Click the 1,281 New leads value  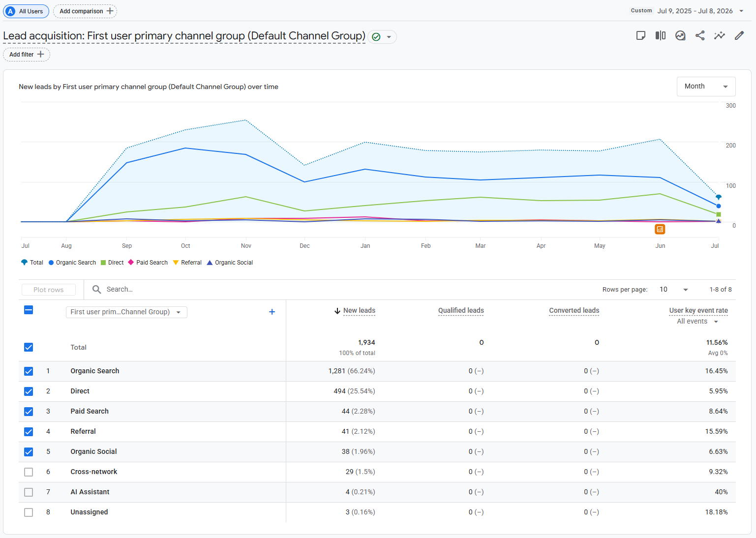click(337, 371)
